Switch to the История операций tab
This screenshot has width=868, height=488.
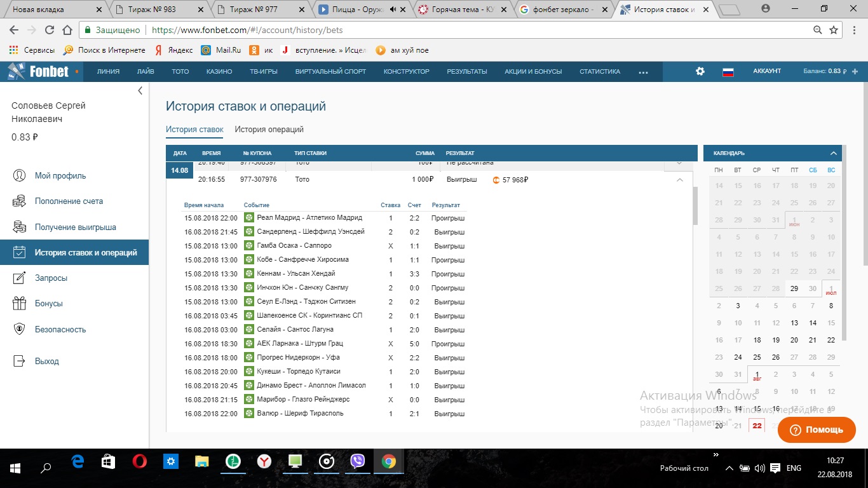[269, 130]
